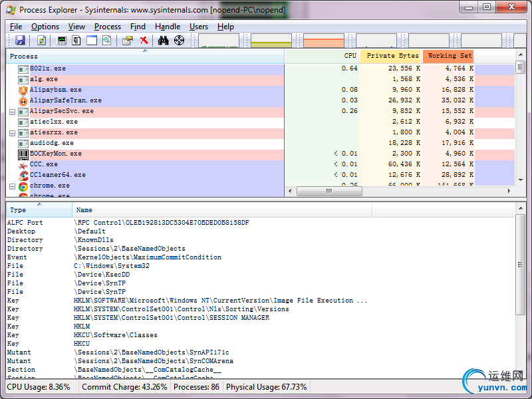
Task: Click the handle pane vertical scrollbar thumb
Action: [520, 265]
